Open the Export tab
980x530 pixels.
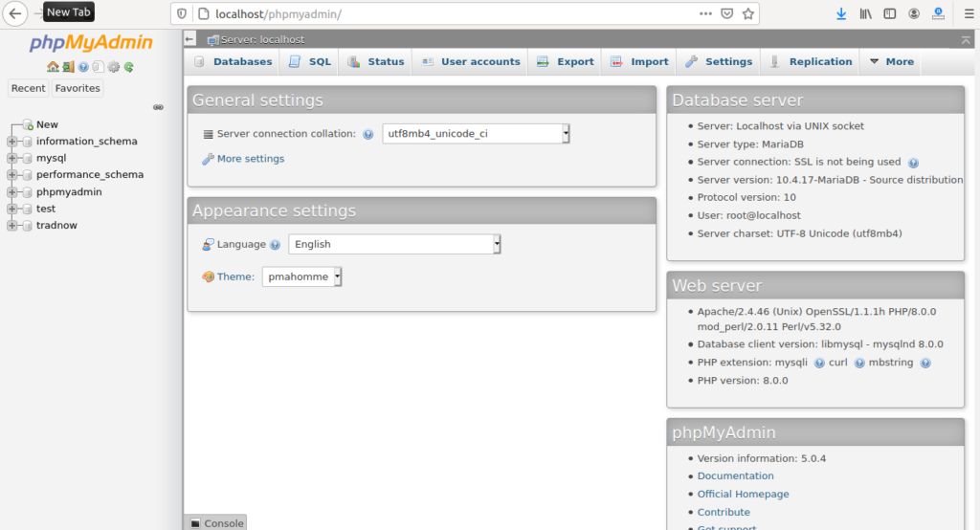pos(566,62)
